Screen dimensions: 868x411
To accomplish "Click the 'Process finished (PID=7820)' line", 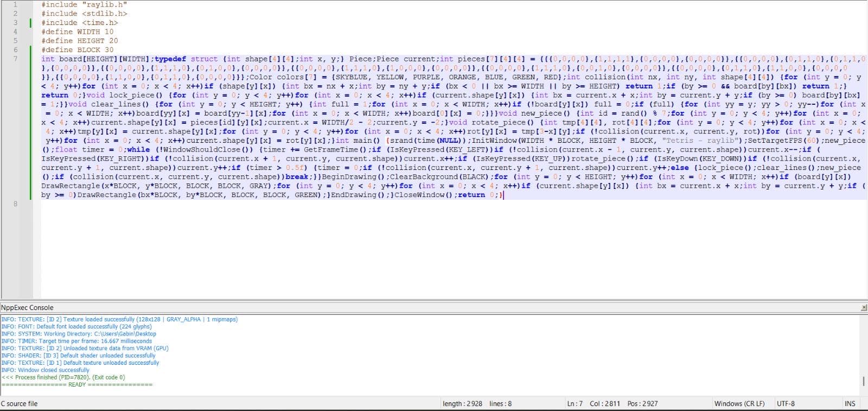I will point(63,377).
